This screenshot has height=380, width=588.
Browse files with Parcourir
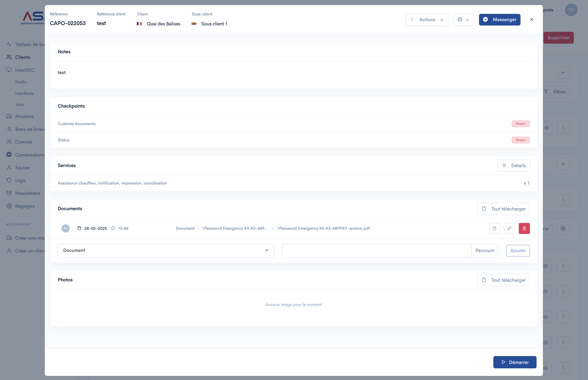pyautogui.click(x=485, y=250)
